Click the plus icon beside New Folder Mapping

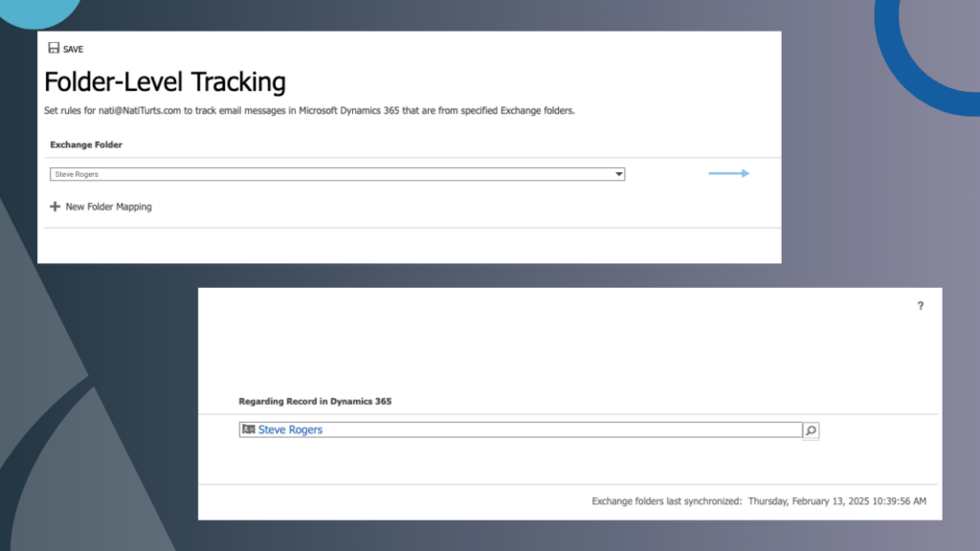pyautogui.click(x=56, y=206)
